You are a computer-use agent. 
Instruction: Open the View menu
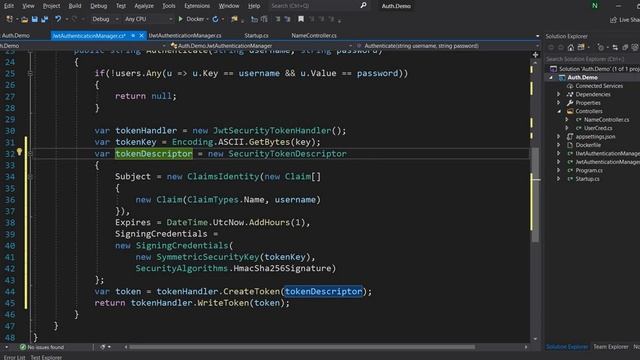(28, 6)
